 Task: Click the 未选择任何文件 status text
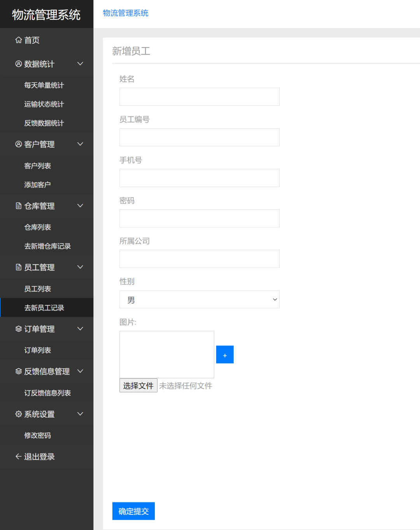point(185,386)
